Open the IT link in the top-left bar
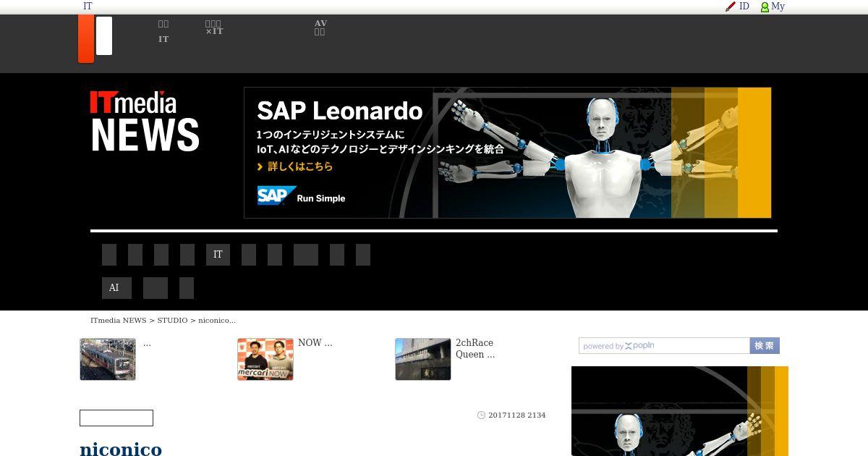 coord(88,7)
